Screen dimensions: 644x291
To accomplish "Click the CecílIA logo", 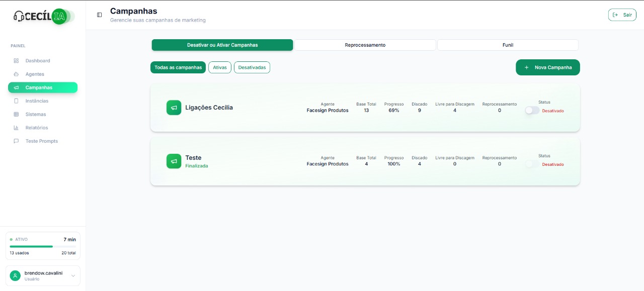I will (44, 17).
